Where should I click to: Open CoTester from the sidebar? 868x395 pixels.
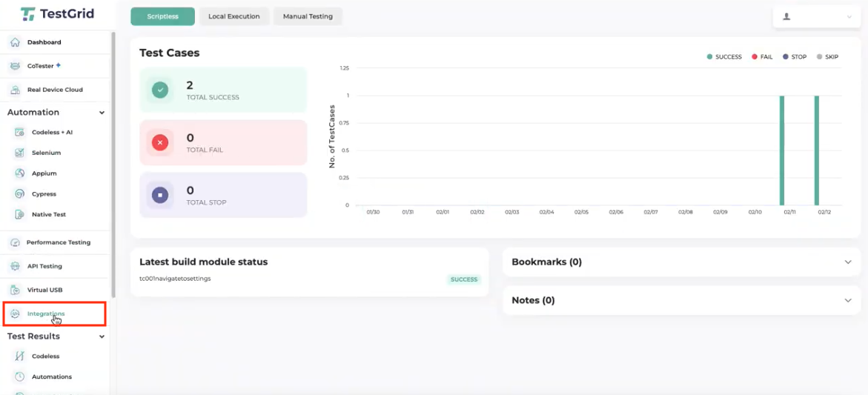pos(41,66)
